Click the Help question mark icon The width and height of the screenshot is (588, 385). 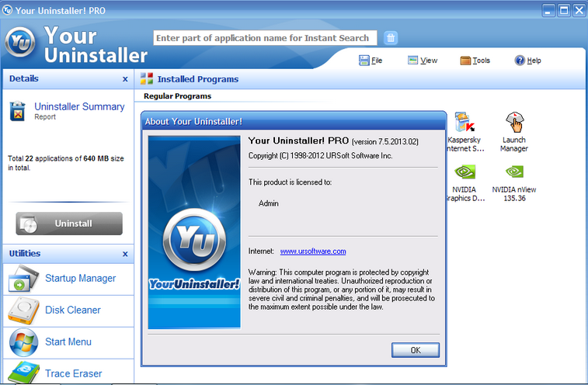click(x=520, y=61)
